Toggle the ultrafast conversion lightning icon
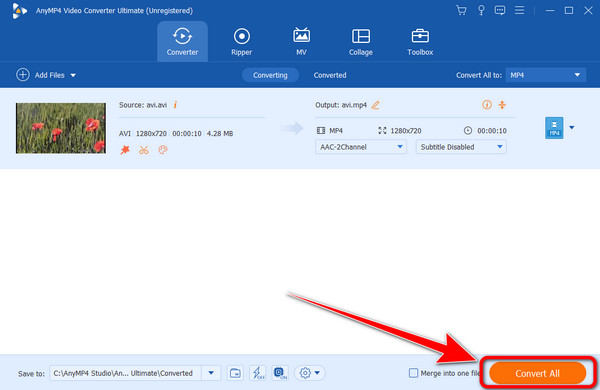The image size is (600, 390). pos(258,373)
